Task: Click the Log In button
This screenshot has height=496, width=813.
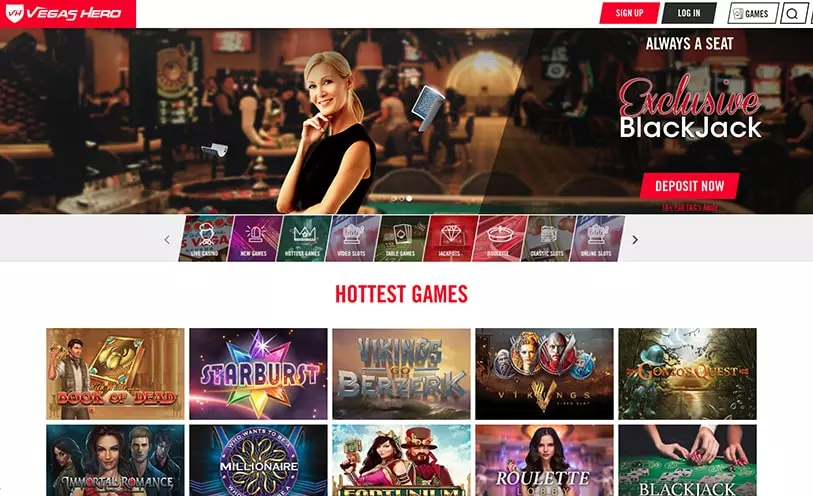Action: click(689, 13)
